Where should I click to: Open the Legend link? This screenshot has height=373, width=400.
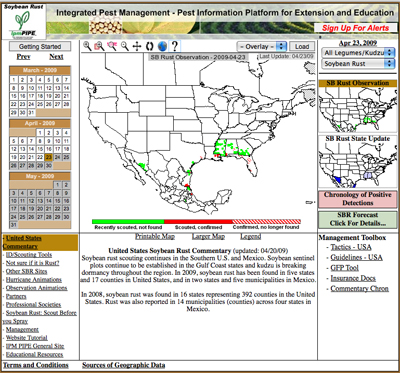point(251,237)
